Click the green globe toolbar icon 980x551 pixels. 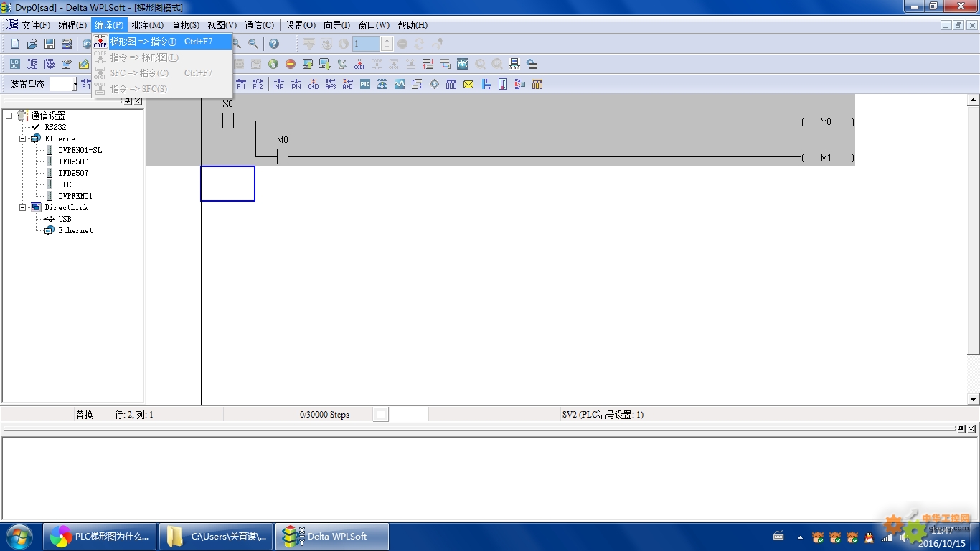coord(273,64)
